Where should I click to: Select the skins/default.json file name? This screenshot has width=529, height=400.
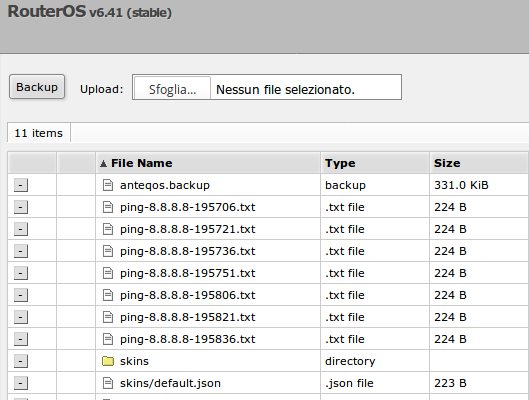(x=170, y=383)
